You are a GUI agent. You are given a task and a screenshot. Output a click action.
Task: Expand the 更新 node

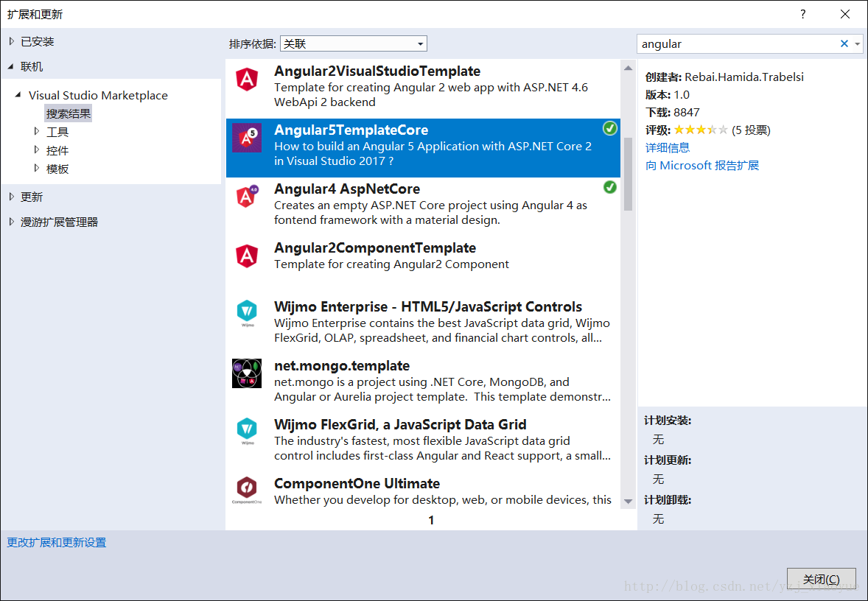12,197
